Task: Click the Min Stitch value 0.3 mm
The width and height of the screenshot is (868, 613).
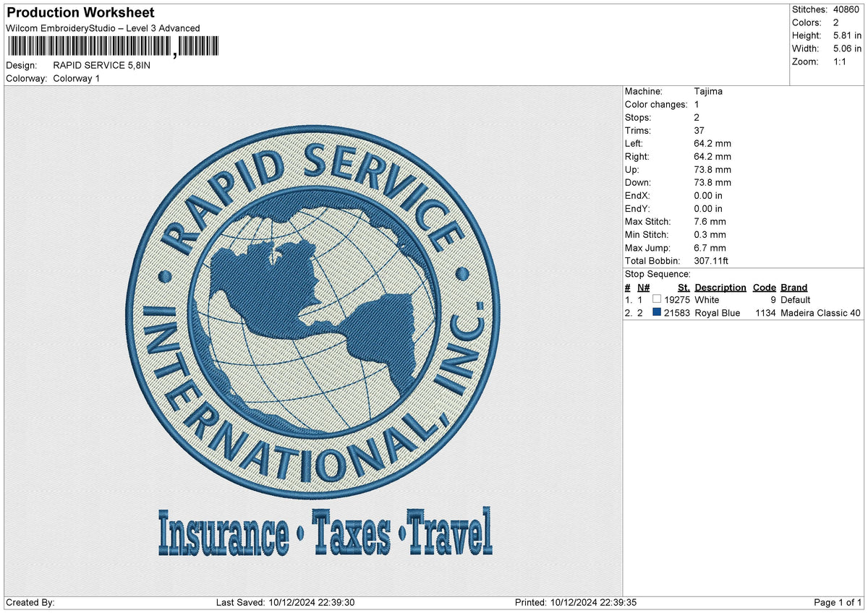Action: click(x=710, y=234)
